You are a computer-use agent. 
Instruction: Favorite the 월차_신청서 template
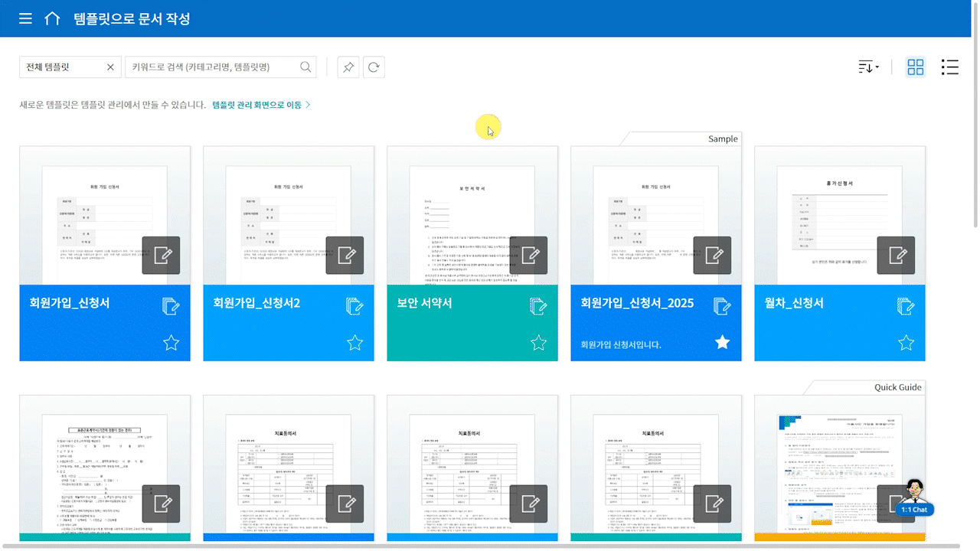pyautogui.click(x=906, y=343)
